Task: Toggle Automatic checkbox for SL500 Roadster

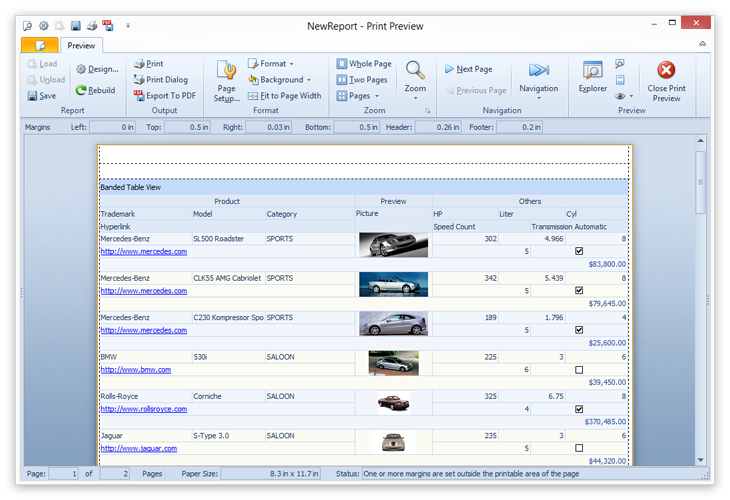Action: (x=579, y=251)
